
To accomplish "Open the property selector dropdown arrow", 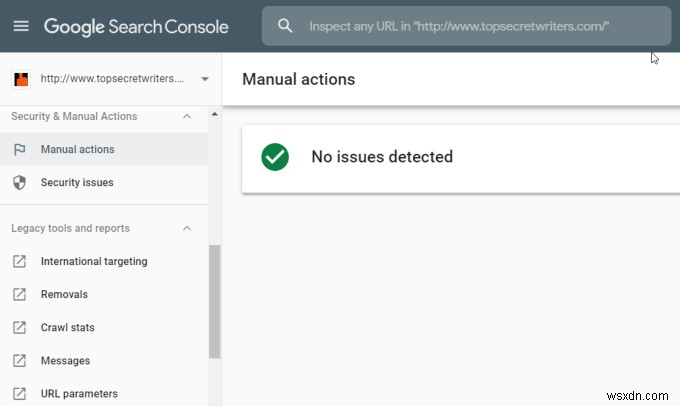I will click(205, 79).
